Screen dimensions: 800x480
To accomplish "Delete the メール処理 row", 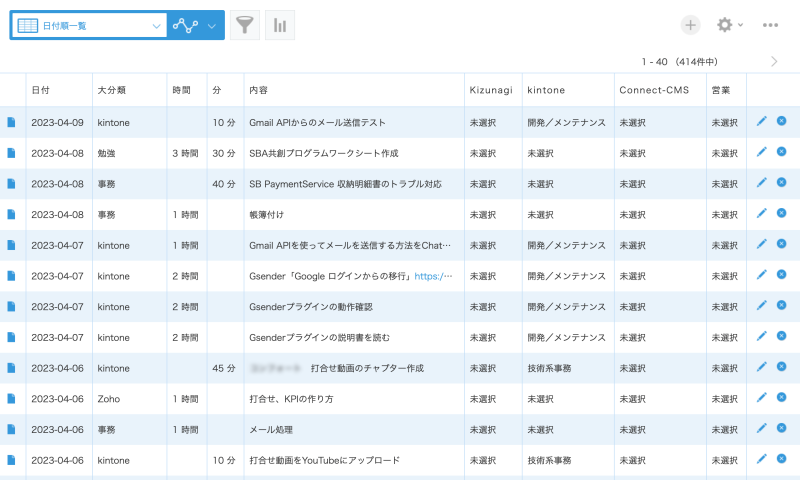I will (x=781, y=428).
